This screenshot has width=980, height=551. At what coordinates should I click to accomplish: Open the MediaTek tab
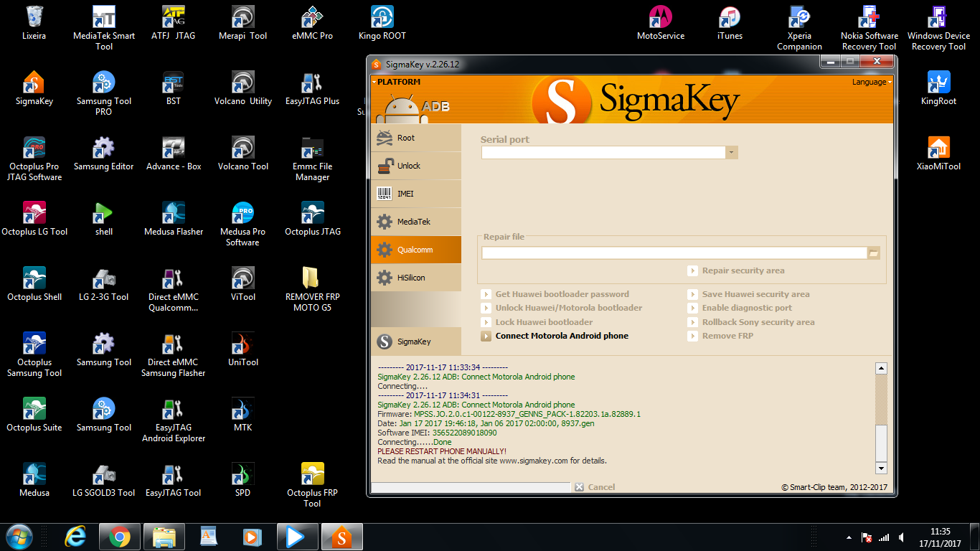tap(416, 222)
